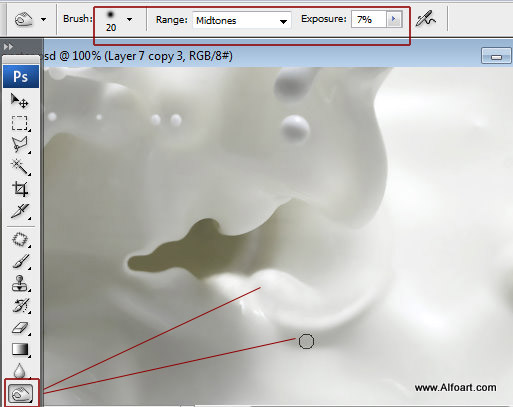The height and width of the screenshot is (407, 513).
Task: Select the Slice tool
Action: point(20,211)
